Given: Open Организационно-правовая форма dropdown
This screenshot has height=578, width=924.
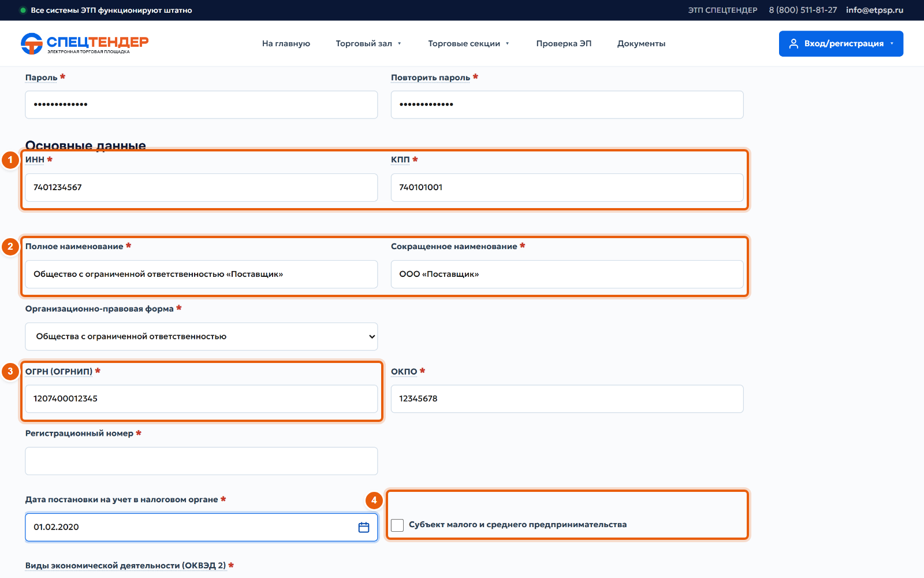Looking at the screenshot, I should 202,336.
